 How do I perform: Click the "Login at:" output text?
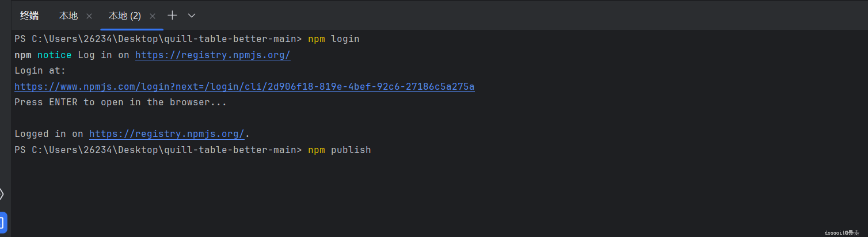point(40,71)
